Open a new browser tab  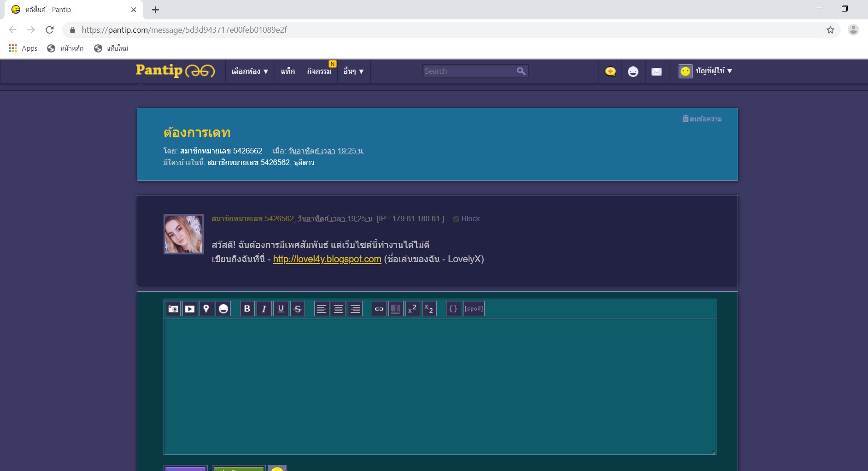click(155, 10)
